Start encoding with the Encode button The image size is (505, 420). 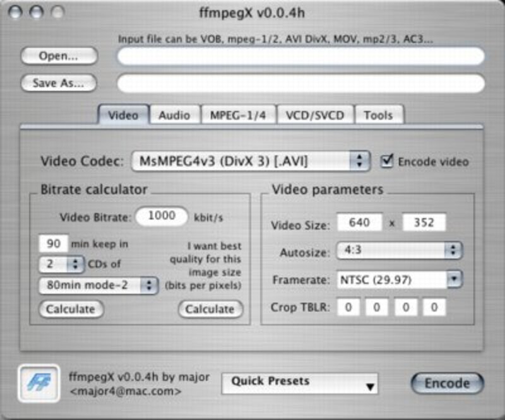coord(448,383)
